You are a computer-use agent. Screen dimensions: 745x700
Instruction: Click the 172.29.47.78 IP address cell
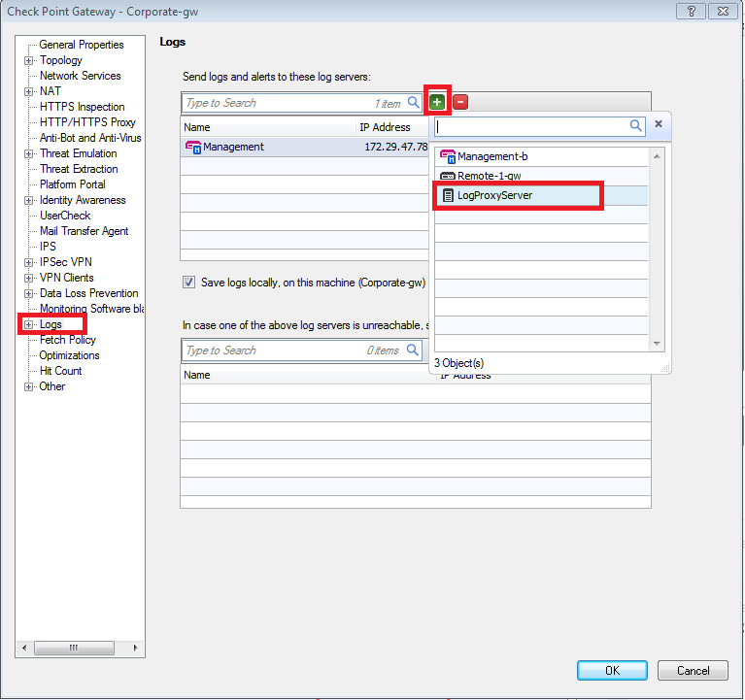tap(395, 147)
